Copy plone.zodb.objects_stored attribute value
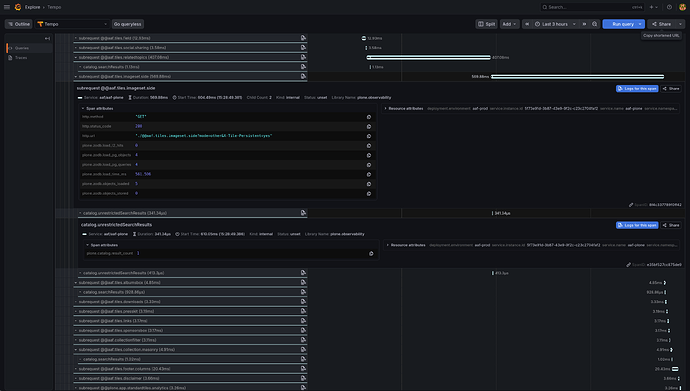 (369, 194)
